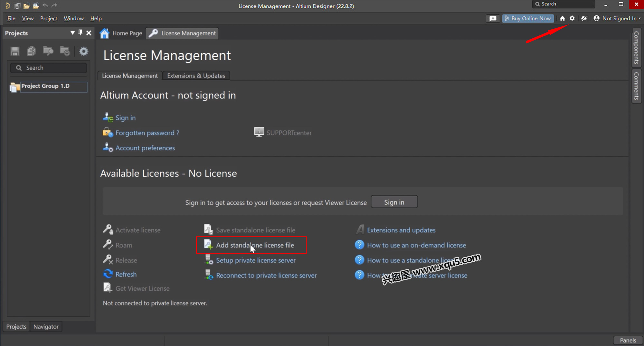
Task: Click Save standalone license file
Action: [x=256, y=230]
